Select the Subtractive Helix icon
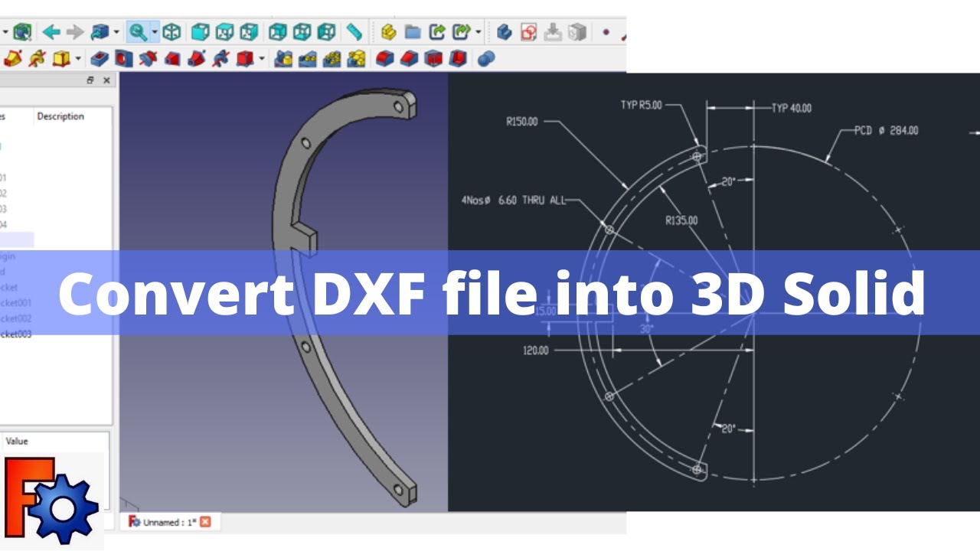Image resolution: width=980 pixels, height=551 pixels. point(220,58)
